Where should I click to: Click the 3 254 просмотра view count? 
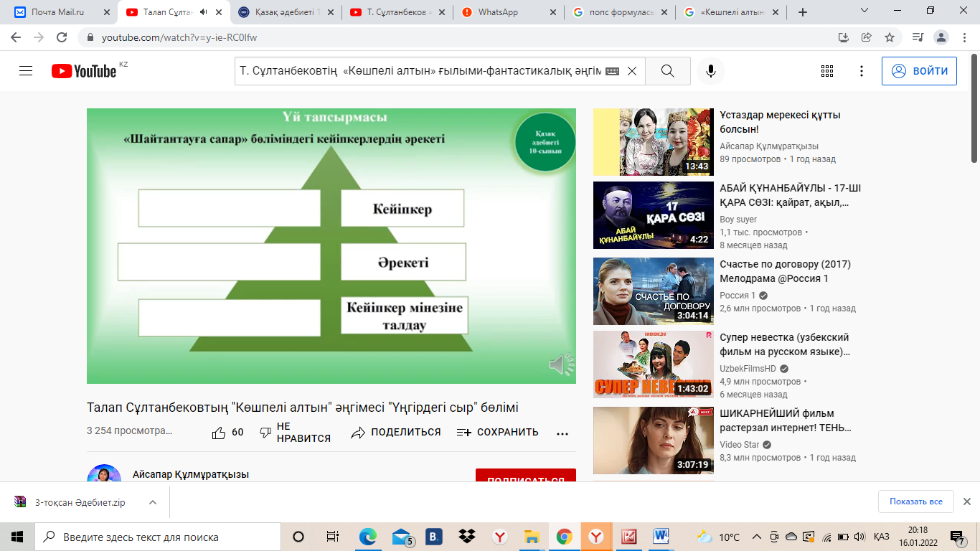click(x=129, y=431)
